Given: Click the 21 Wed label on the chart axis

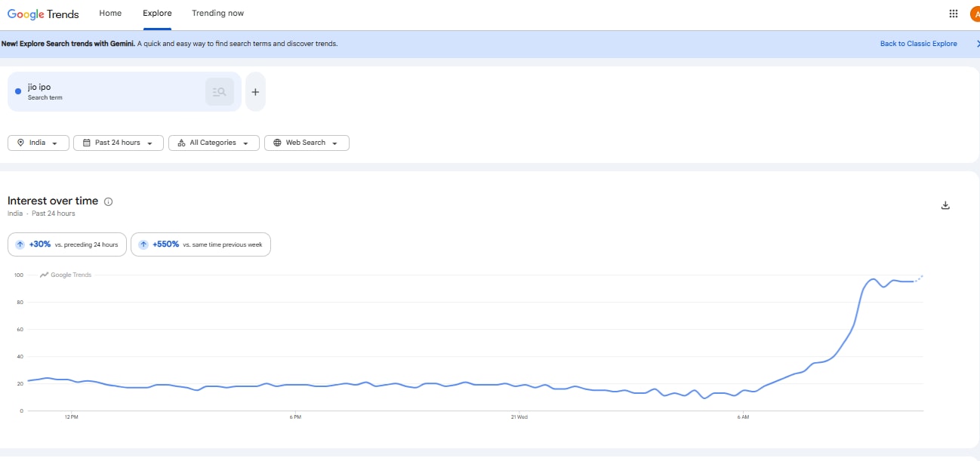Looking at the screenshot, I should [x=519, y=416].
